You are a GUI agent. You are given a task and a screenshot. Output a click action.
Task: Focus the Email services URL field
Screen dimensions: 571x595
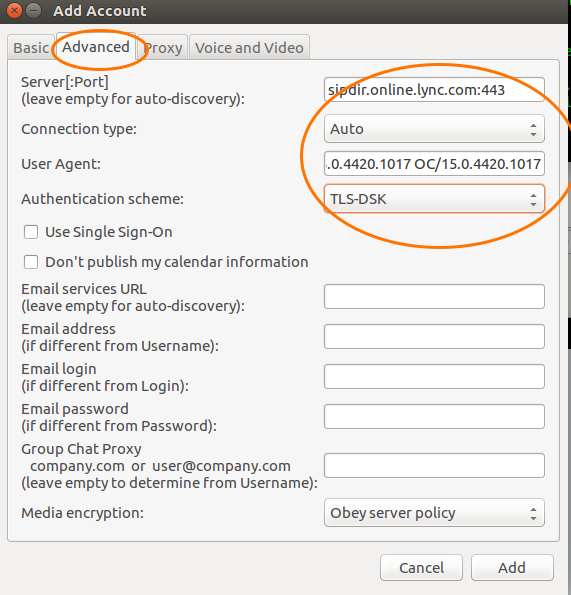434,297
